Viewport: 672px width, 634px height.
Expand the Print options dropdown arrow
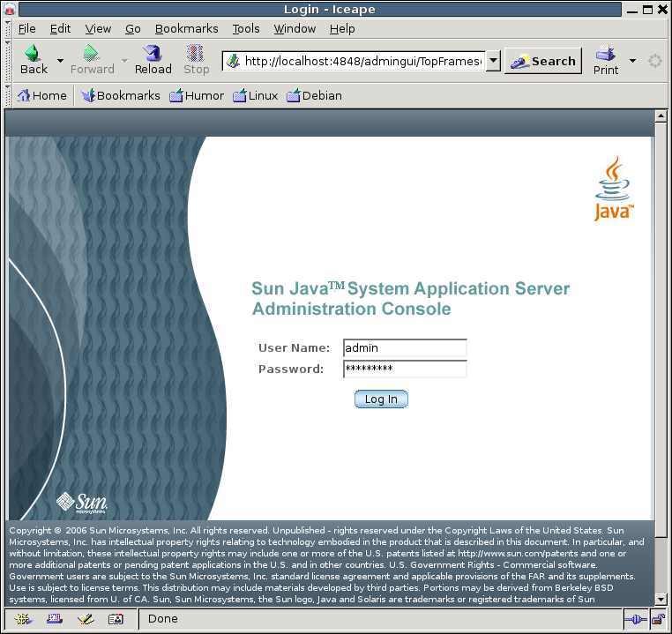632,61
